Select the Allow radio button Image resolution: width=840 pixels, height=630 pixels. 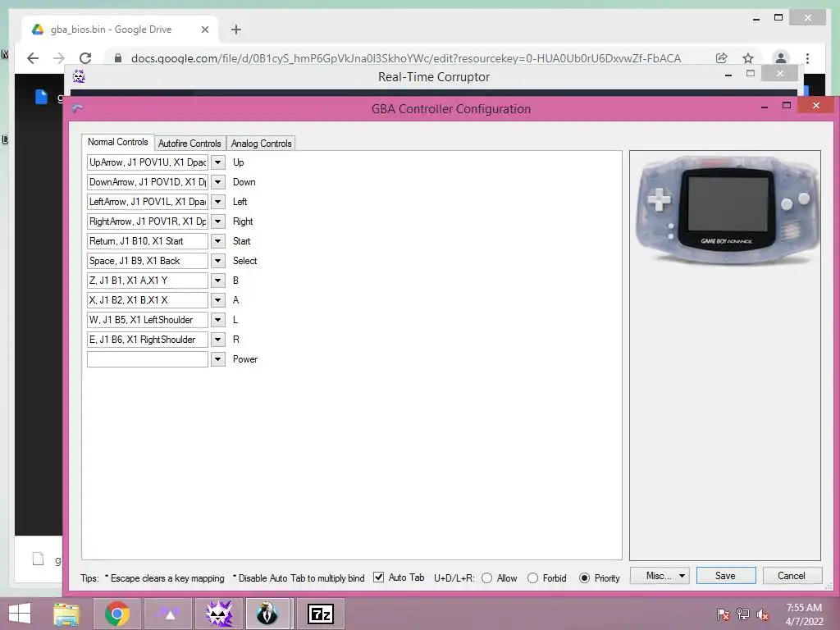[x=487, y=578]
